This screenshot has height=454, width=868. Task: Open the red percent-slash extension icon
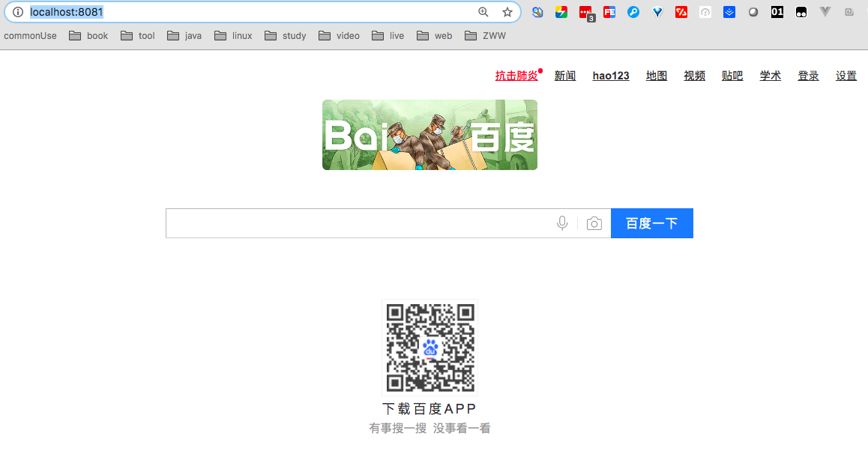681,12
